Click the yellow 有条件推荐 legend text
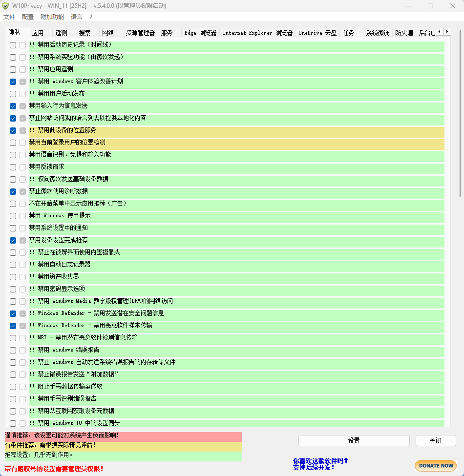Image resolution: width=464 pixels, height=476 pixels. pyautogui.click(x=50, y=445)
